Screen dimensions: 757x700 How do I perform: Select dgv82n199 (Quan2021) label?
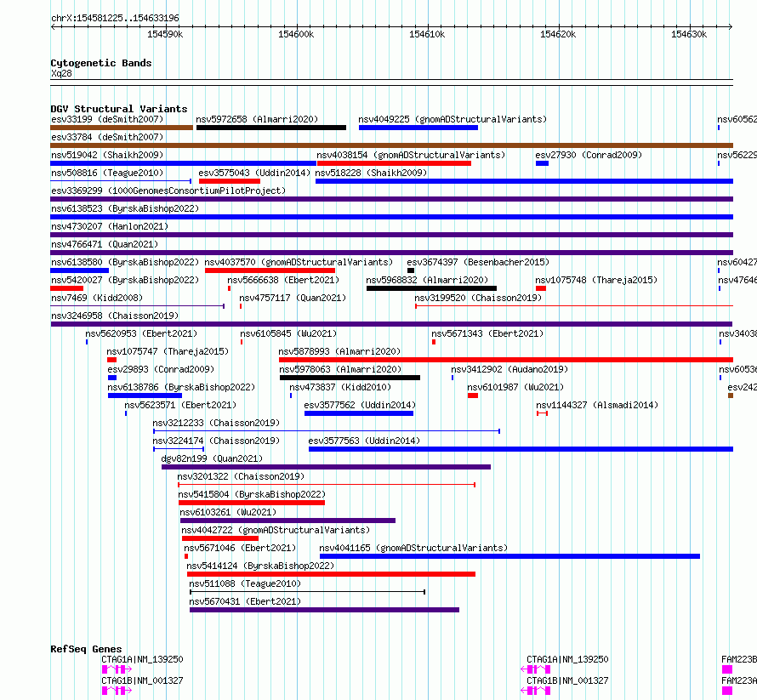coord(212,458)
